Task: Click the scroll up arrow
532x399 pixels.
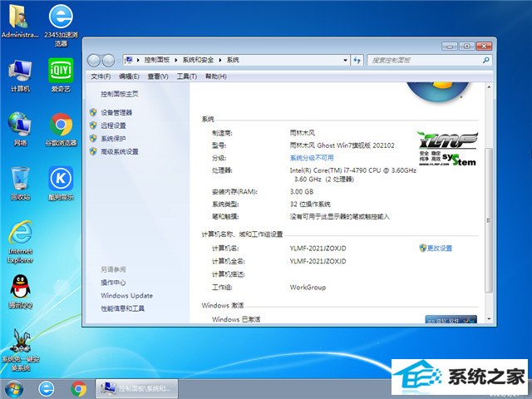Action: click(x=489, y=87)
